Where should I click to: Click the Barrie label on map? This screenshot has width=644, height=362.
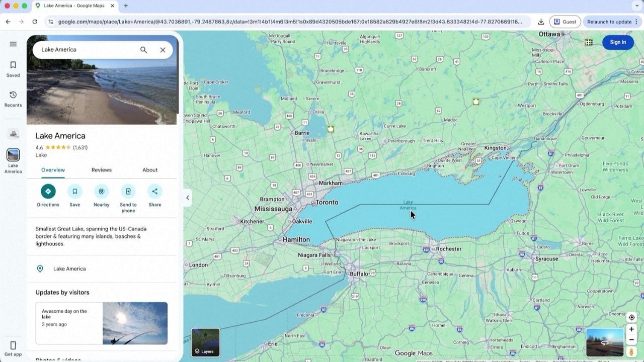click(302, 133)
